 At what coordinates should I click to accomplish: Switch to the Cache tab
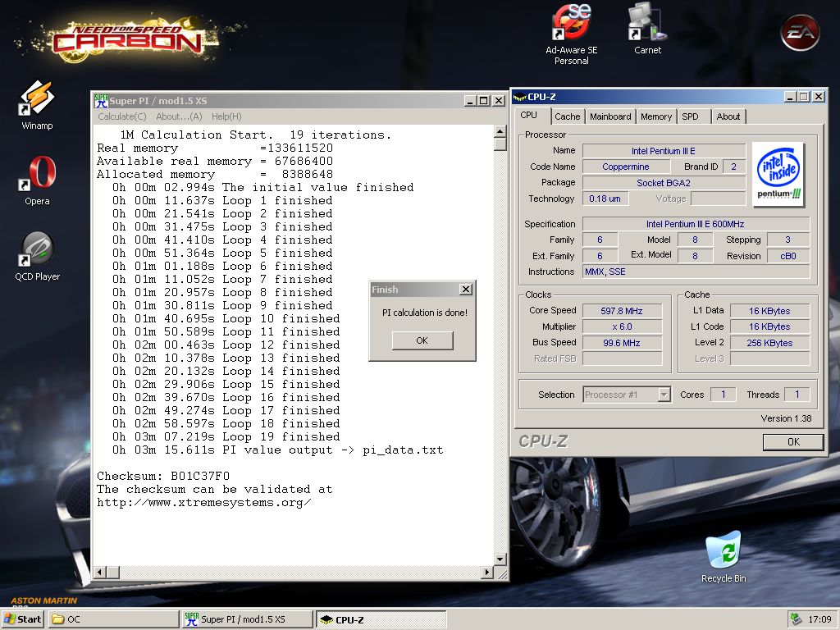568,116
